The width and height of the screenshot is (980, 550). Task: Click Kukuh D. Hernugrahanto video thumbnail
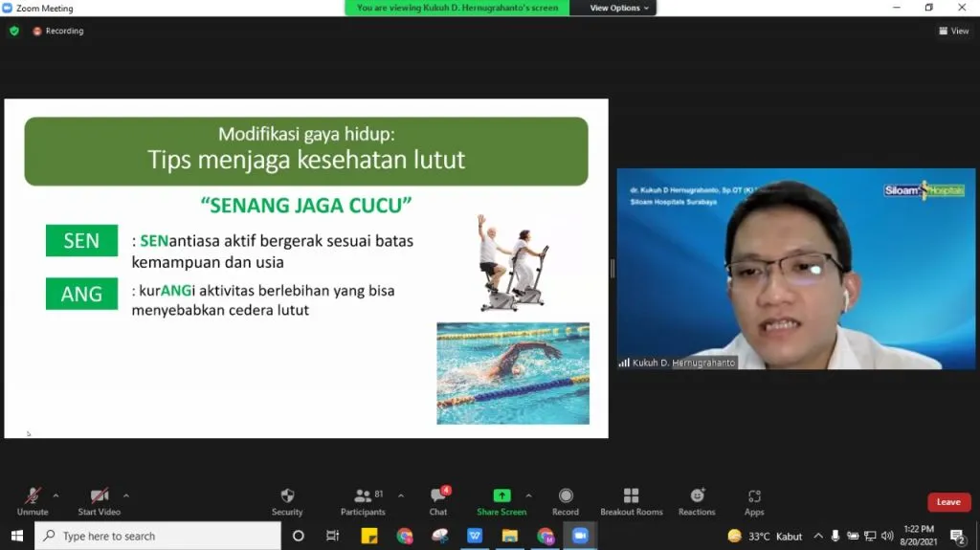pyautogui.click(x=795, y=269)
